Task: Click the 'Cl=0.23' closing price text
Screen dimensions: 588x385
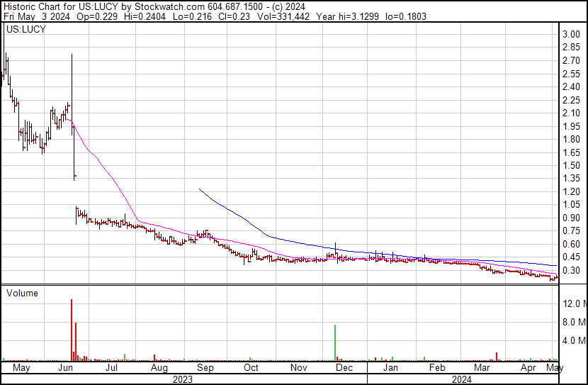Action: 234,16
